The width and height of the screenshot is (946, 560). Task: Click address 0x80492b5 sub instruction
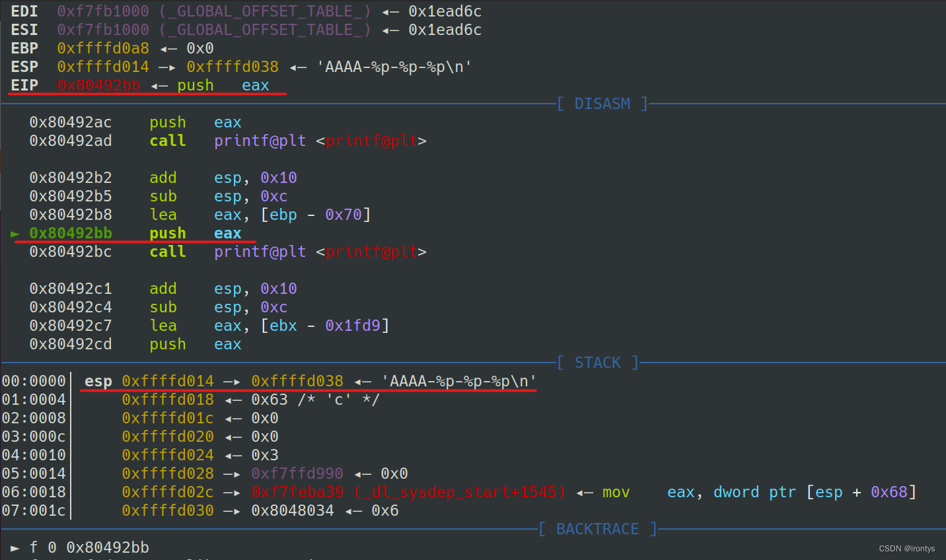pyautogui.click(x=159, y=196)
